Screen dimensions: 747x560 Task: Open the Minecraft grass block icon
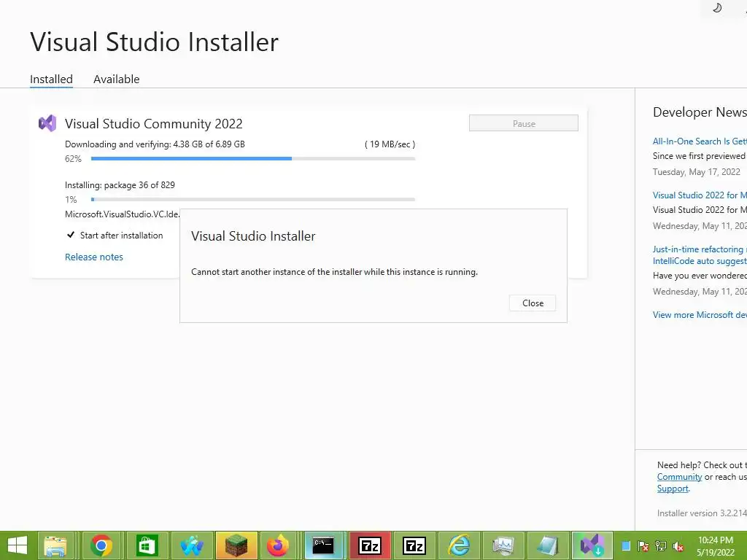[x=237, y=545]
